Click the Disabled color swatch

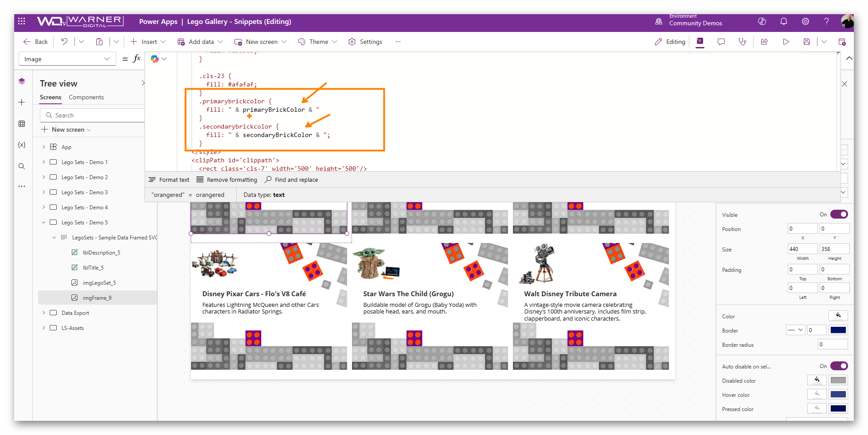838,380
